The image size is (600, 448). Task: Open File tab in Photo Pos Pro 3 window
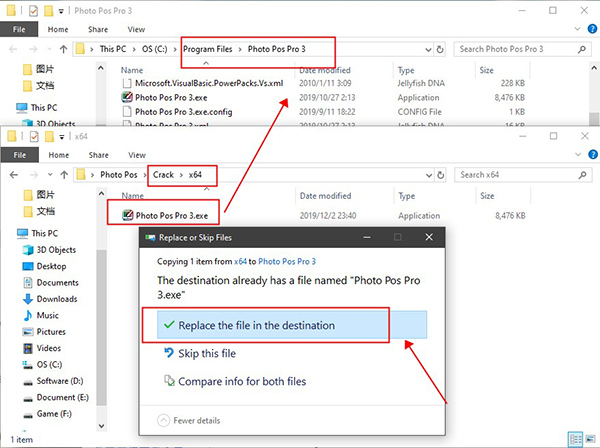(19, 29)
